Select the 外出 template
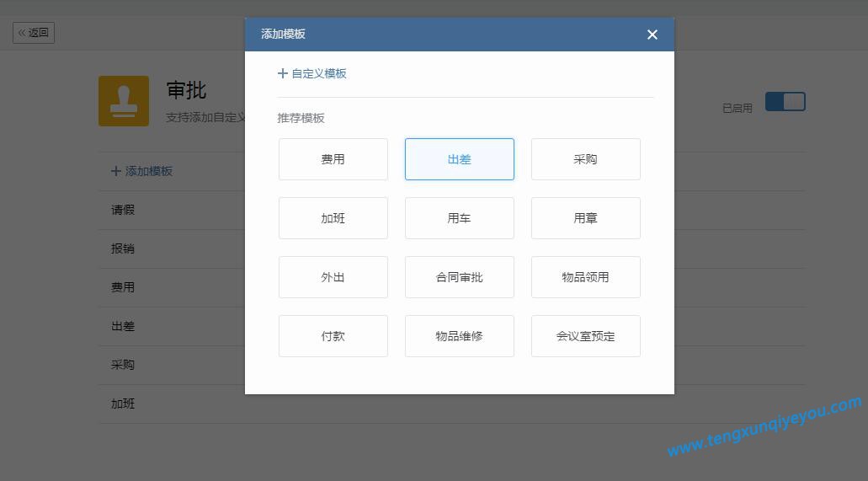 pyautogui.click(x=333, y=277)
